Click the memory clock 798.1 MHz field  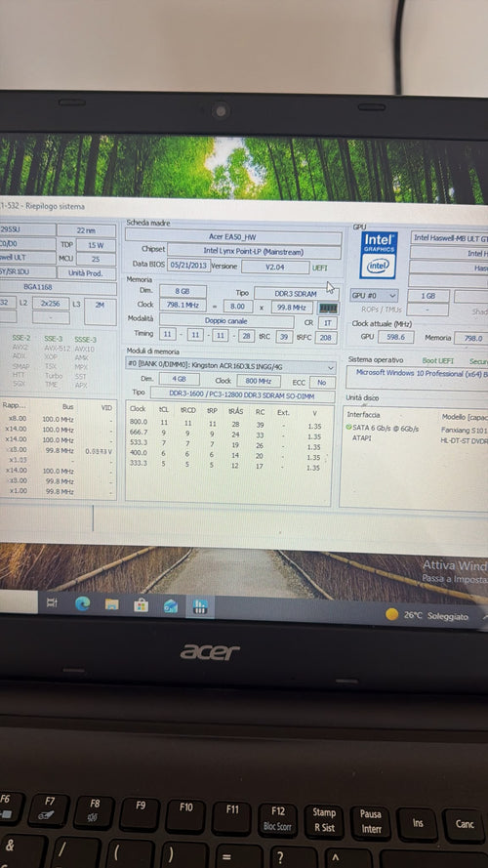point(183,305)
